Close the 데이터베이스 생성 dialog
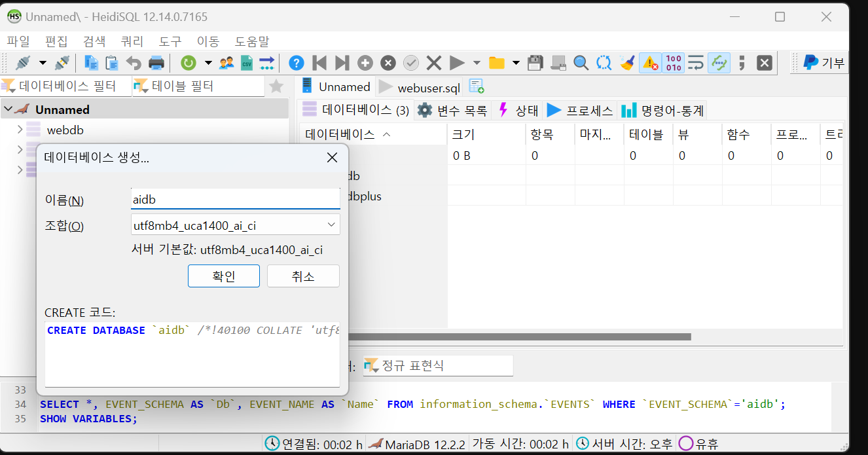The height and width of the screenshot is (455, 868). (x=332, y=157)
